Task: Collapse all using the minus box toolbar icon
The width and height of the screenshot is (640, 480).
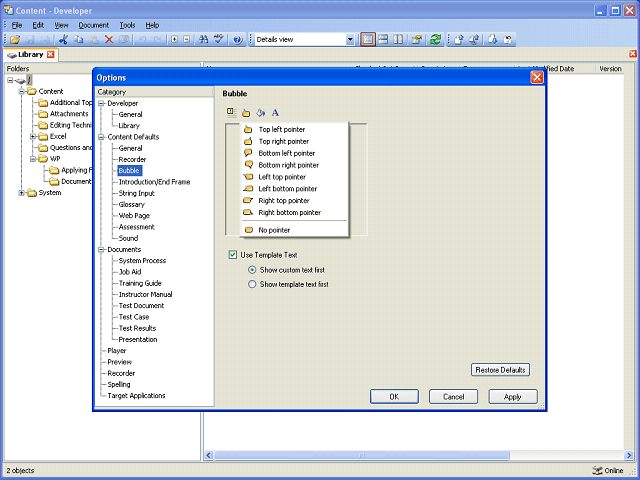Action: coord(187,39)
